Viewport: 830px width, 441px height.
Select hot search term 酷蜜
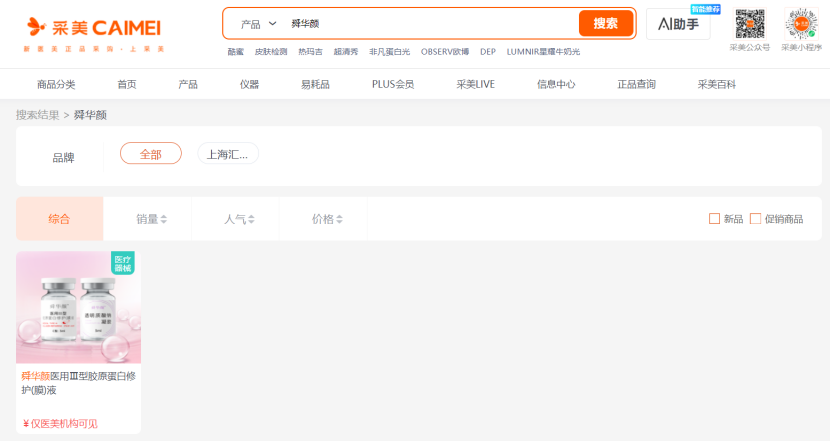(236, 52)
